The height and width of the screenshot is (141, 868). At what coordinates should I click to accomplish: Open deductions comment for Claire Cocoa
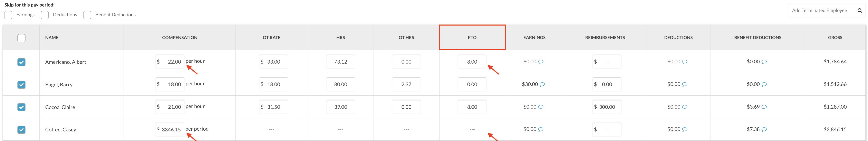tap(685, 107)
